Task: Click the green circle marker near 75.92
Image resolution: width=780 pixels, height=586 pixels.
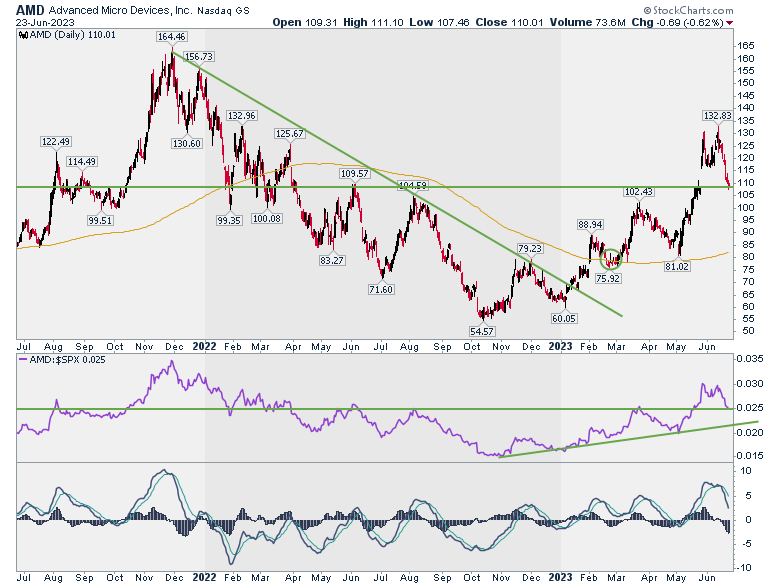Action: click(611, 260)
